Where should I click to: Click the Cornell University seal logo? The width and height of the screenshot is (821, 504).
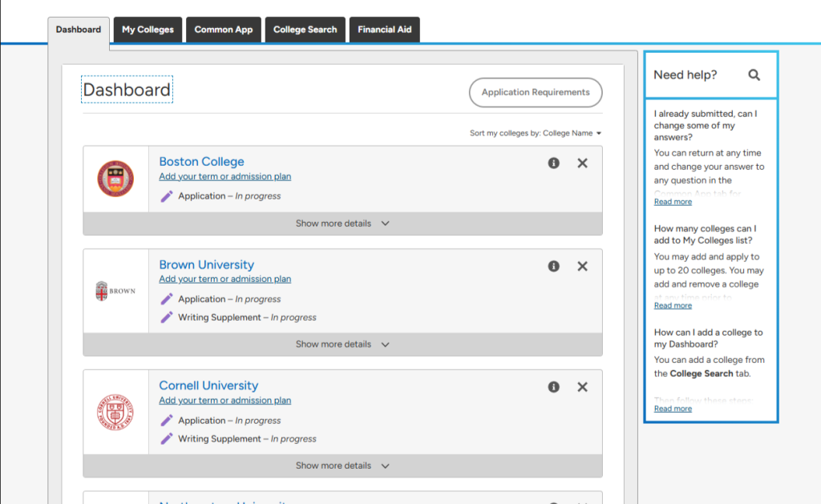pyautogui.click(x=115, y=412)
